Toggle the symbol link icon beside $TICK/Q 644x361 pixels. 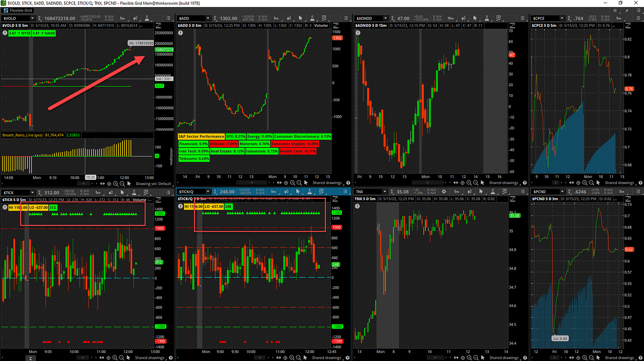[x=216, y=192]
